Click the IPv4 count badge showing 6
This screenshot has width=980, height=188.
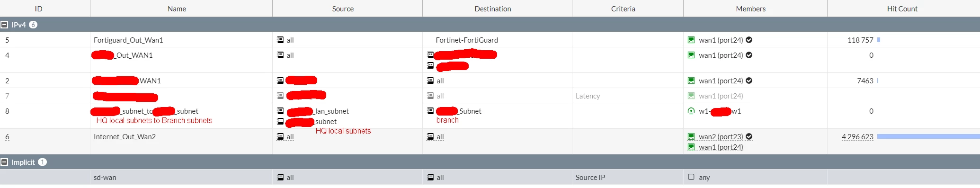pos(33,25)
